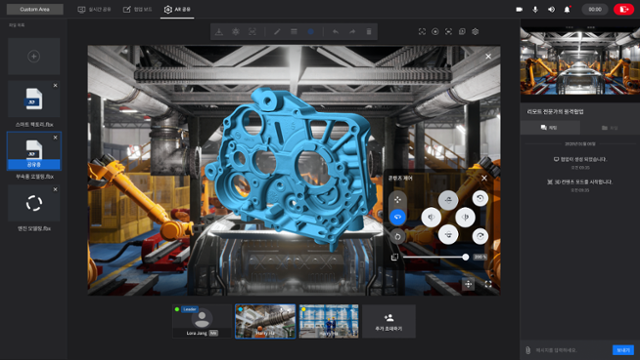Screen dimensions: 640x360
Task: Rotate model upward with top rotate button
Action: 448,200
